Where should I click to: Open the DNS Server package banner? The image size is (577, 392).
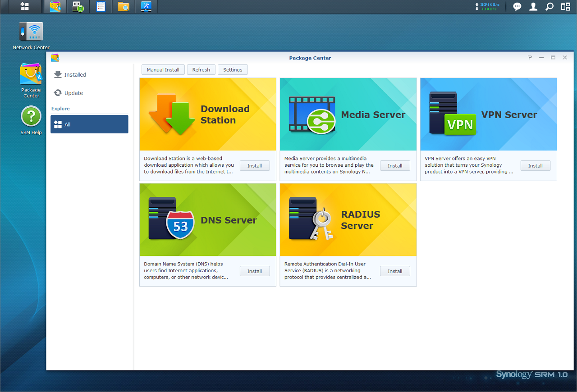click(x=208, y=220)
